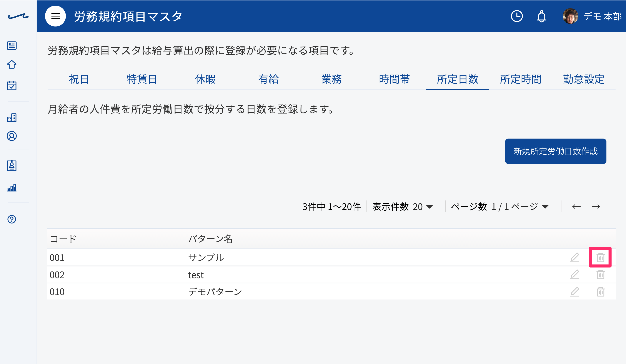
Task: Go to home via sidebar house icon
Action: tap(12, 65)
